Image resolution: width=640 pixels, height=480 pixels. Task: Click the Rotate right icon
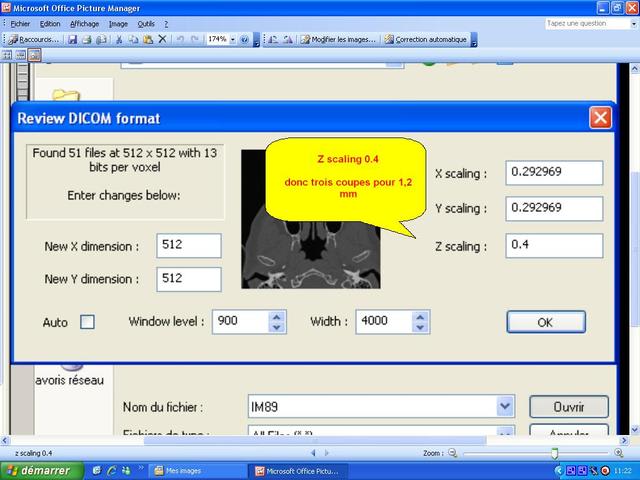pyautogui.click(x=288, y=40)
